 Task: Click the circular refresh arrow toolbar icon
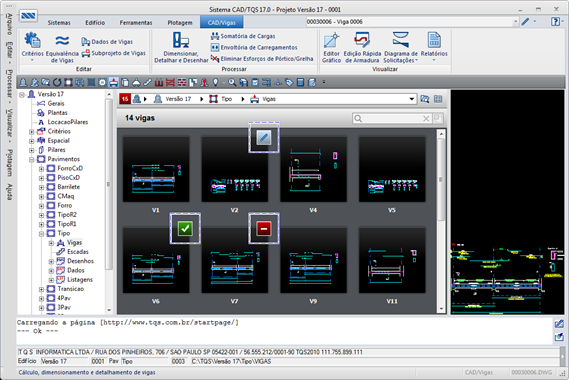[57, 83]
